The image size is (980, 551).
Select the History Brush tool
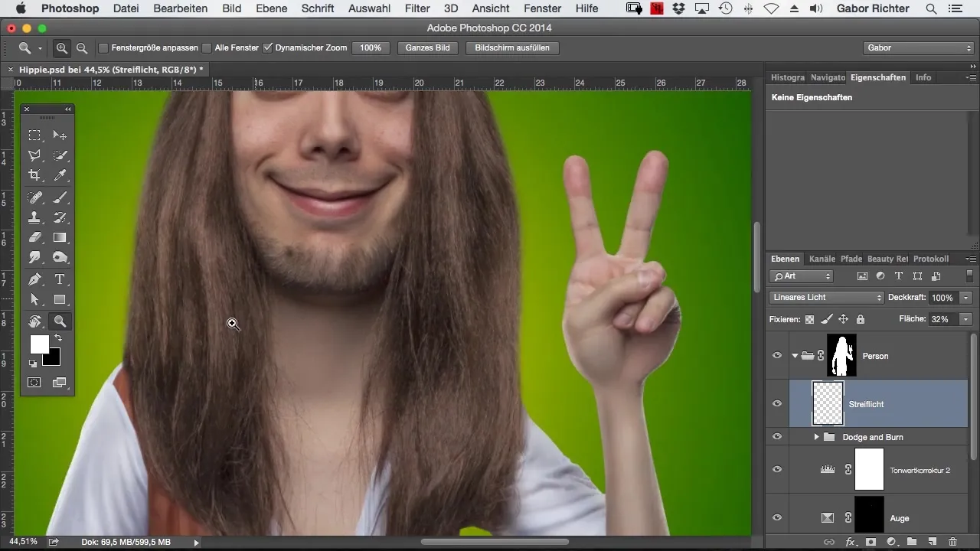click(x=60, y=217)
